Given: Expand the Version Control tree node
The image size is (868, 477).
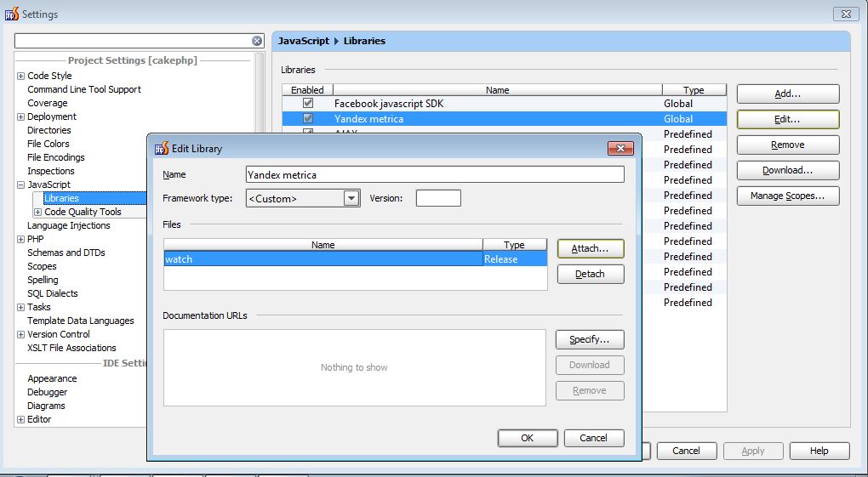Looking at the screenshot, I should point(20,334).
